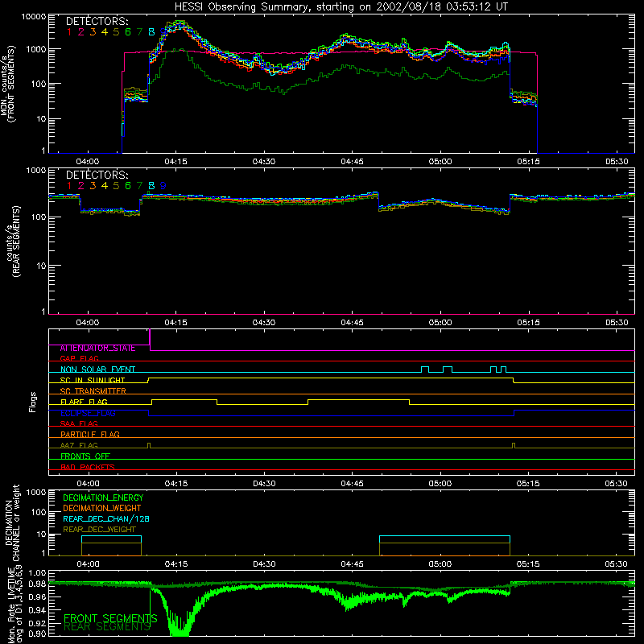This screenshot has height=644, width=644.
Task: Click '04:00' time tick under the Flags panel
Action: pyautogui.click(x=88, y=484)
